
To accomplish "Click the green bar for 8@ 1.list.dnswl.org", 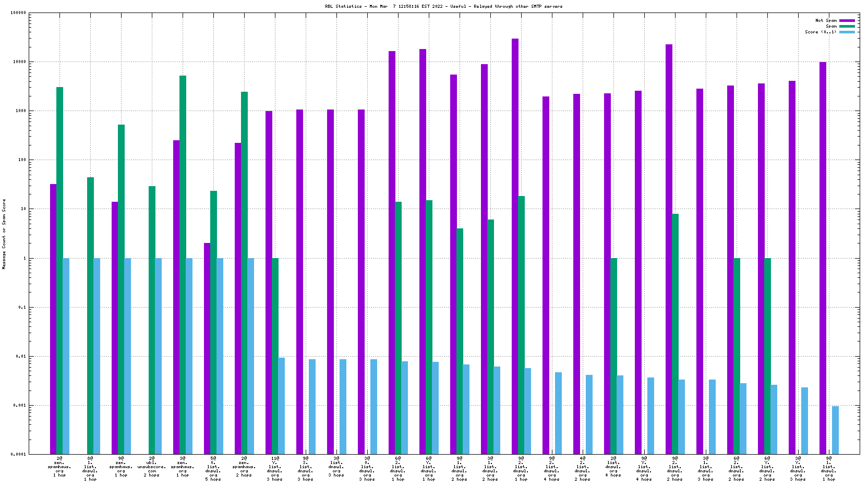I will click(x=90, y=313).
